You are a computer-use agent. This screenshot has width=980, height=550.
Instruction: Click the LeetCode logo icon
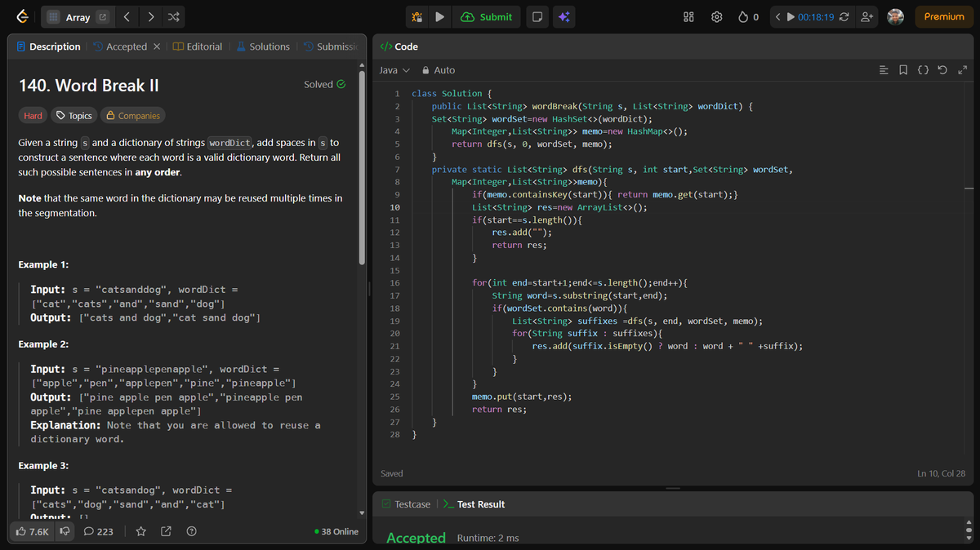(x=22, y=16)
